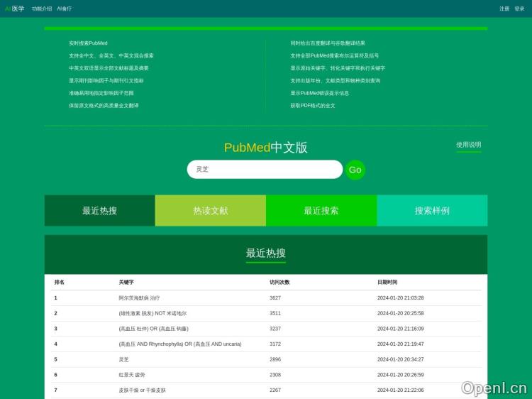Click feature text 显示PubMed错误提示信息

320,93
